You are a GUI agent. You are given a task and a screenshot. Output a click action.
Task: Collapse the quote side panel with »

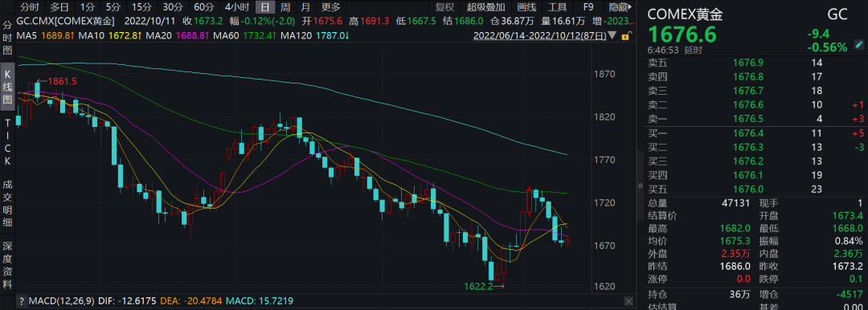click(641, 186)
